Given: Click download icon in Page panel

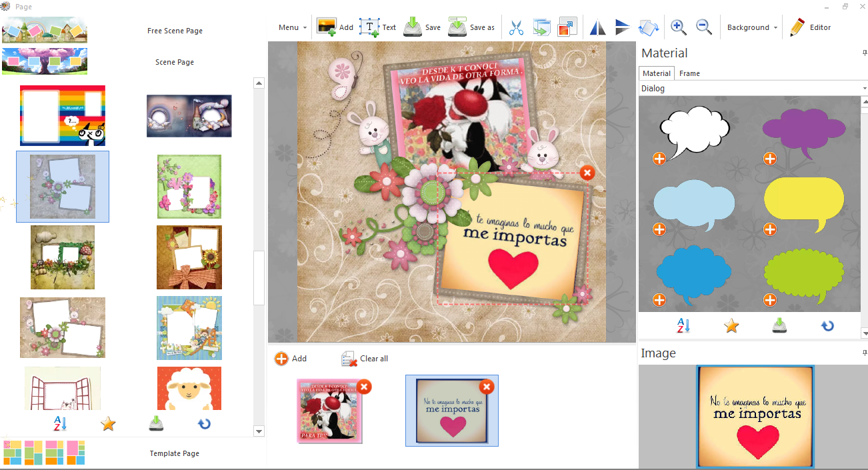Looking at the screenshot, I should click(x=156, y=423).
